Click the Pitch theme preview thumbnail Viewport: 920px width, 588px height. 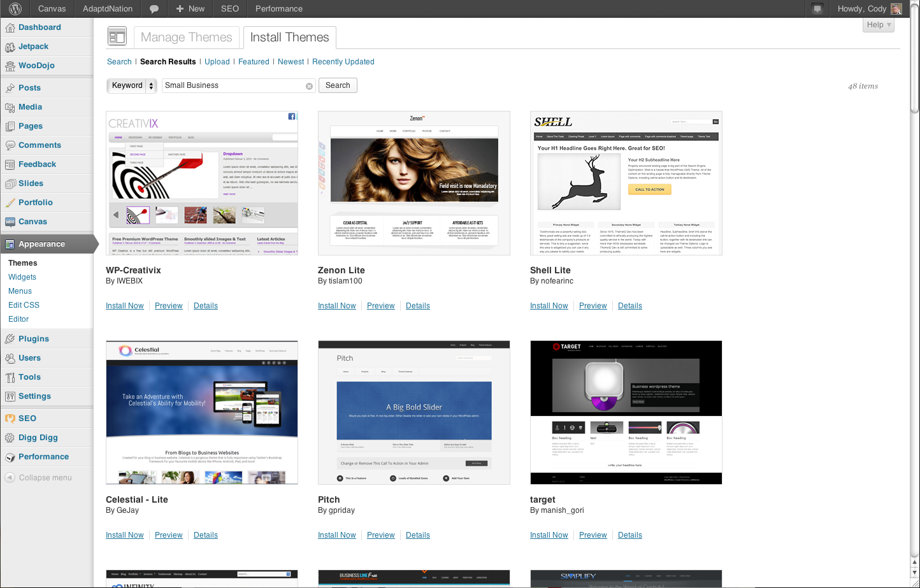[413, 412]
